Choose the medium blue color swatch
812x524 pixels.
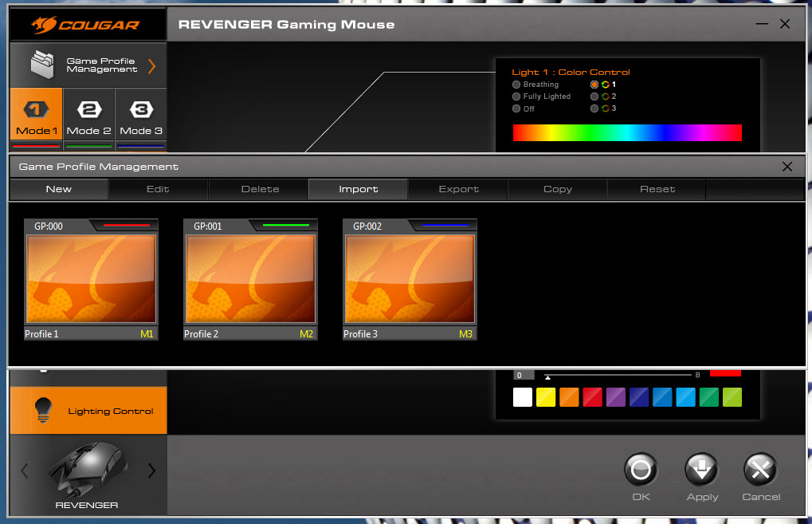tap(662, 397)
